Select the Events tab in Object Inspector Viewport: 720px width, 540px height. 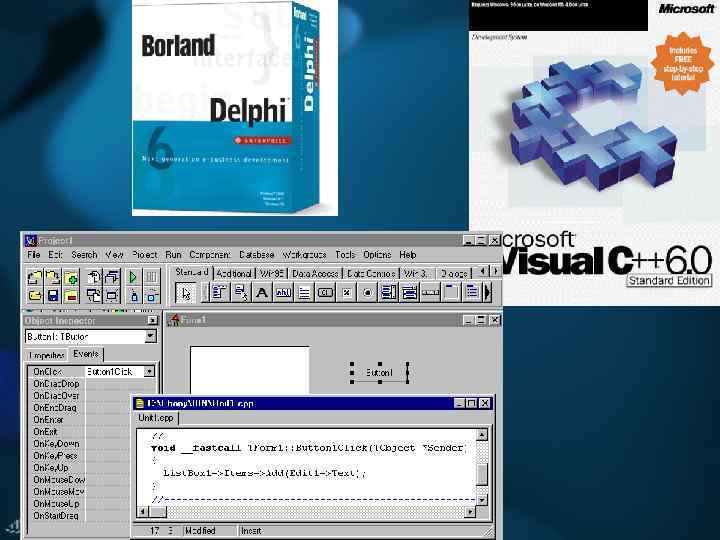coord(86,354)
